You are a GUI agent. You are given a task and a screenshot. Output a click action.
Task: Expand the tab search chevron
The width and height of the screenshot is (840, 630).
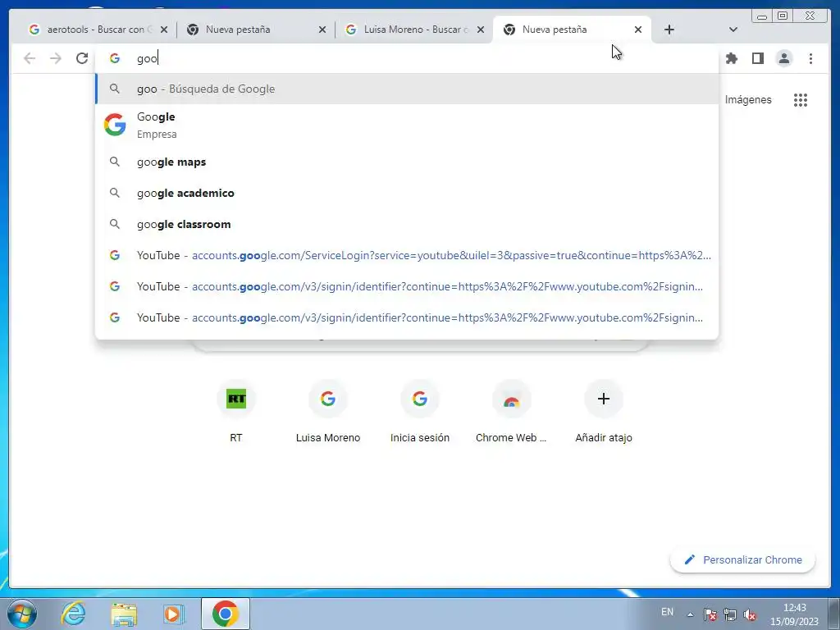pos(733,30)
